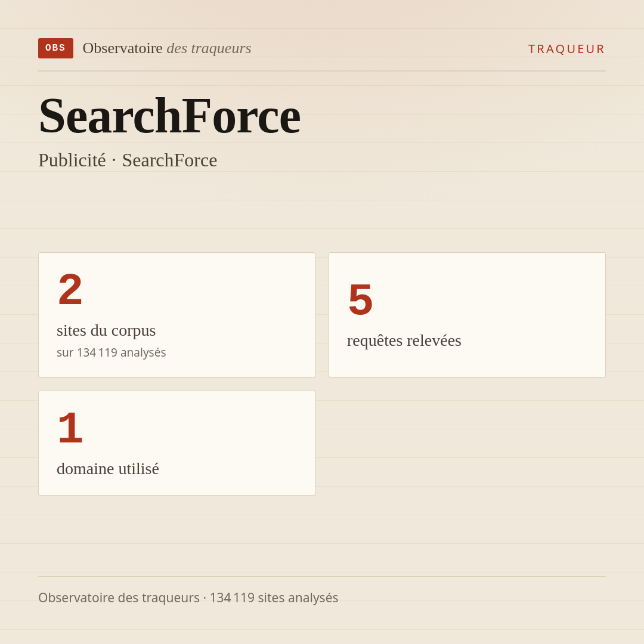Click the 'domaine utilisé' label
The width and height of the screenshot is (644, 644).
(x=107, y=469)
